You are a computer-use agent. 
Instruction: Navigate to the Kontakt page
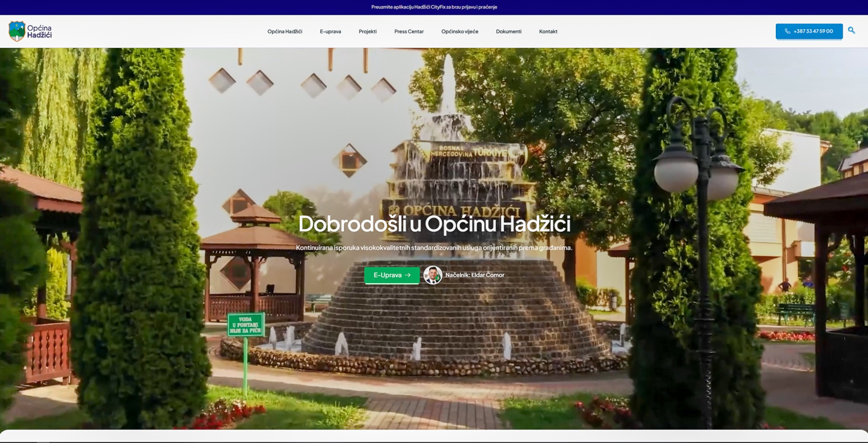pos(548,32)
